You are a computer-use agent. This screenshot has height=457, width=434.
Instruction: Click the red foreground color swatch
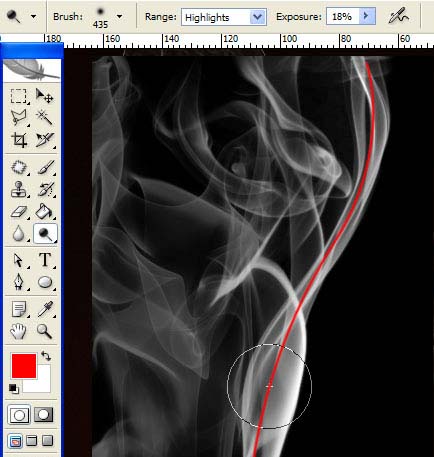coord(24,366)
